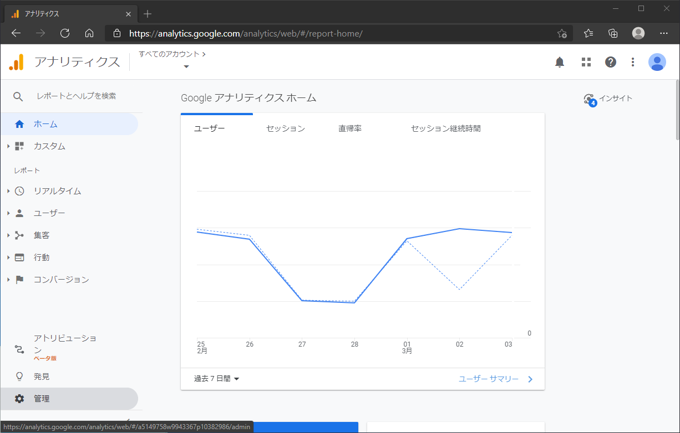Open the 過去 7 日間 date range dropdown
Image resolution: width=680 pixels, height=433 pixels.
point(216,379)
